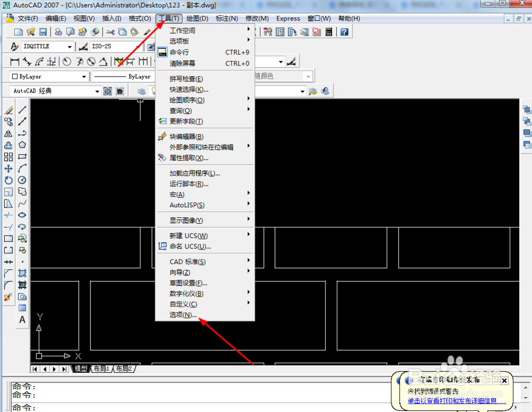Select the Rotate modify tool
Viewport: 532px width, 412px height.
(x=9, y=180)
